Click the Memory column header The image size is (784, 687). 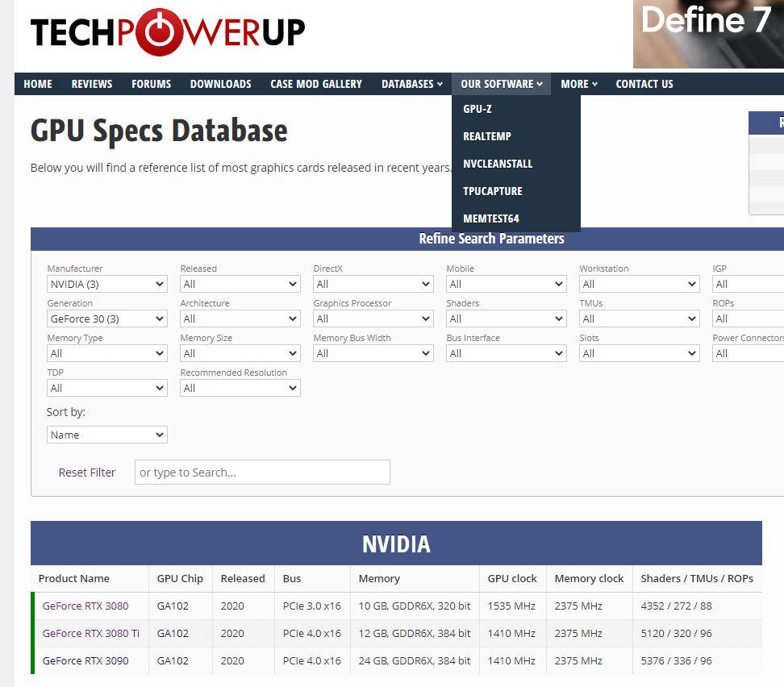click(x=380, y=578)
